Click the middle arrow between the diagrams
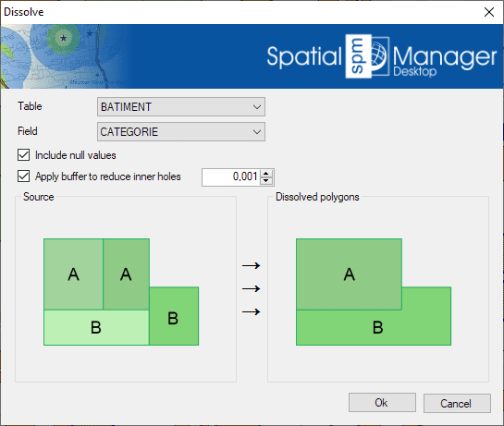The width and height of the screenshot is (504, 426). (251, 289)
